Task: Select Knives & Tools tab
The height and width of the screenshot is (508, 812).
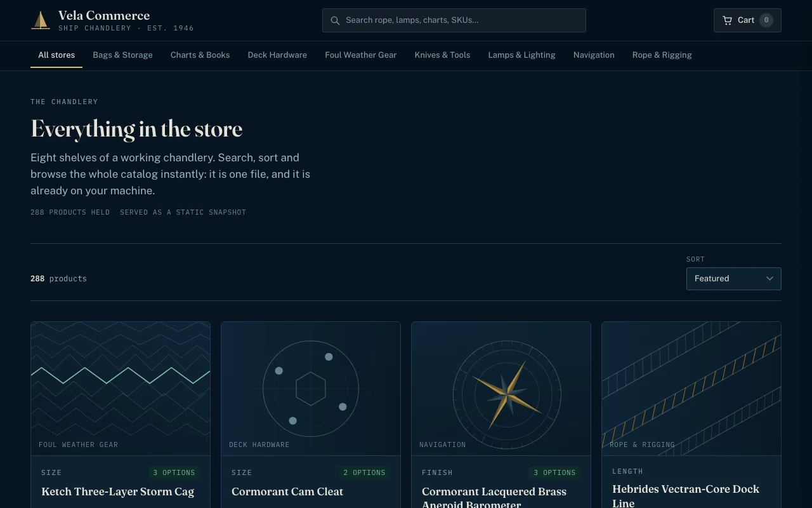Action: click(442, 55)
